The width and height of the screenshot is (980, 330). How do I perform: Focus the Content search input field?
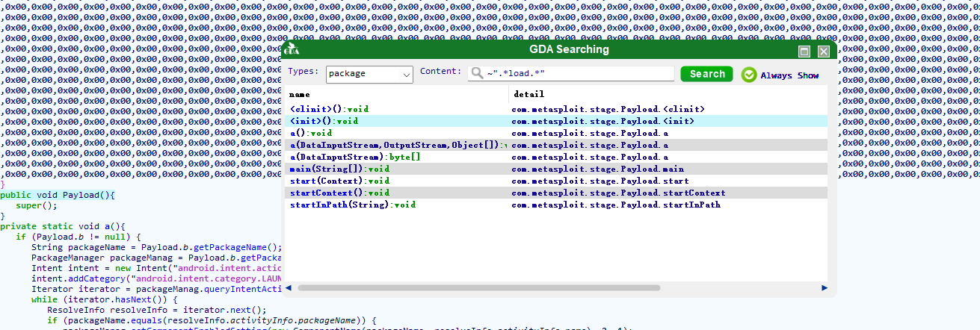click(x=571, y=74)
